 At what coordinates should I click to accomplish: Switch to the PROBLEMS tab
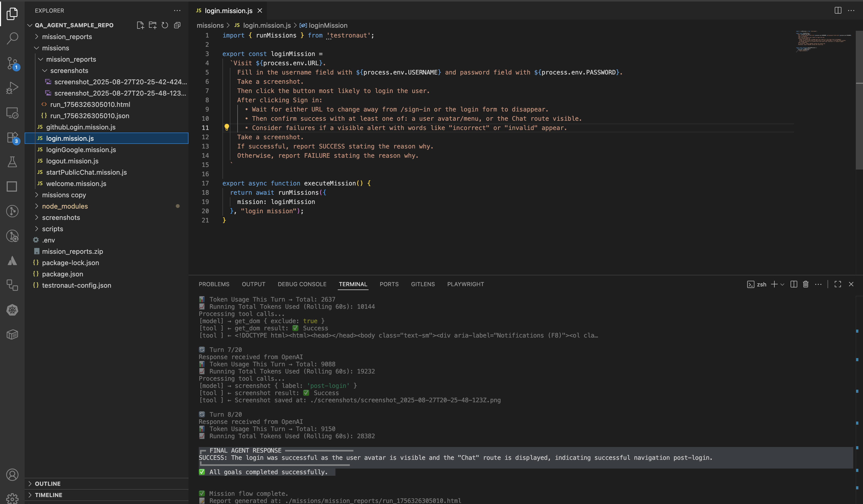214,284
